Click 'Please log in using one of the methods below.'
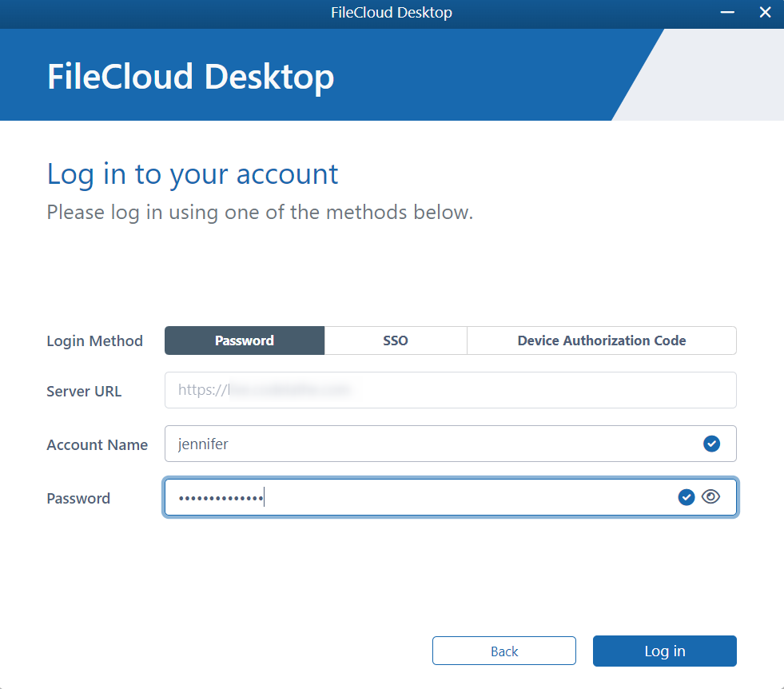 [260, 213]
